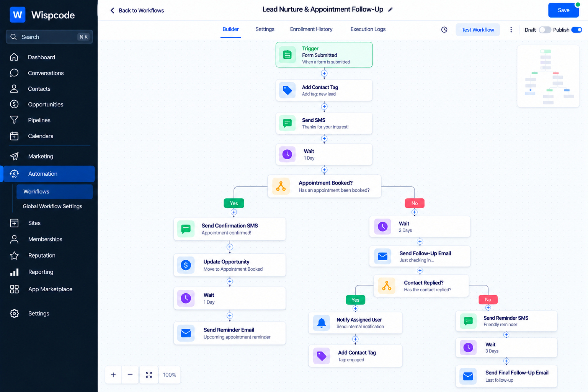This screenshot has height=392, width=588.
Task: Open the Update Opportunity action node
Action: [230, 265]
